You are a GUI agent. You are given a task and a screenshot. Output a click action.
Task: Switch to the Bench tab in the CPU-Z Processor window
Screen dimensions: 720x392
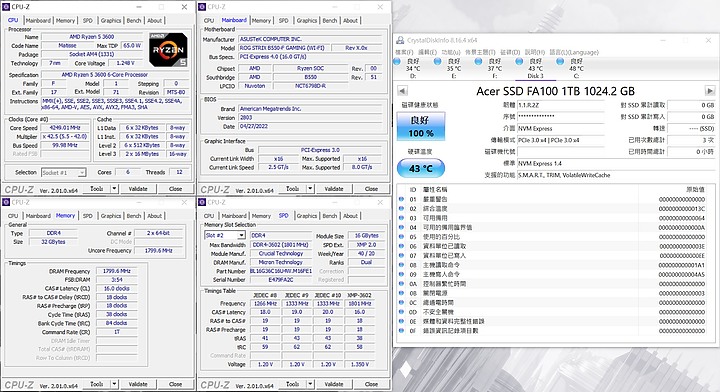[134, 21]
